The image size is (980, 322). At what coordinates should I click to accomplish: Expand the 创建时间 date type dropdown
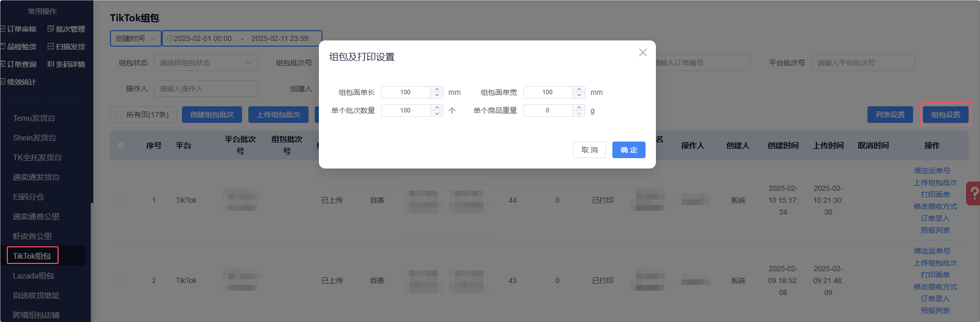point(135,38)
